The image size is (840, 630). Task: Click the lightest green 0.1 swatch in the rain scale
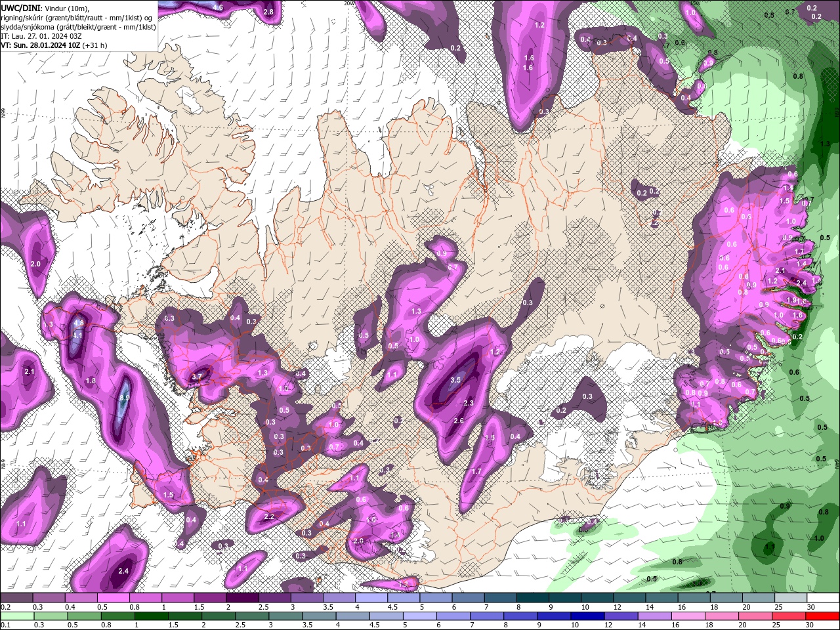(x=16, y=616)
